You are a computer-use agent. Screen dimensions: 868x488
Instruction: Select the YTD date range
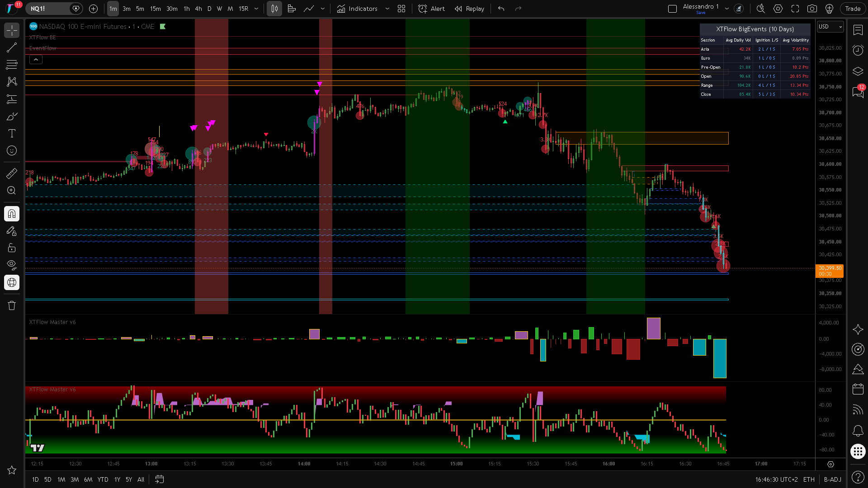[103, 479]
